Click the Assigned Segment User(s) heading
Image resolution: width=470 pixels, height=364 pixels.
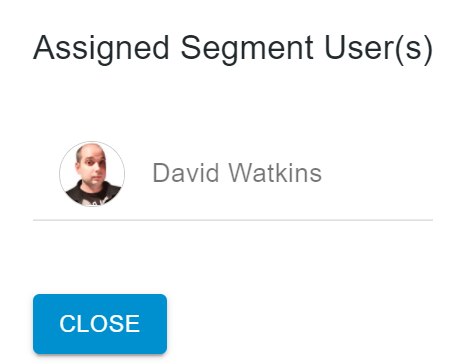pos(233,48)
